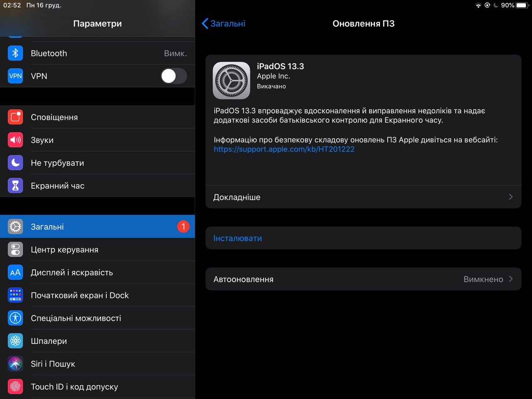Tap the Екранний час hourglass icon
Image resolution: width=532 pixels, height=399 pixels.
15,186
